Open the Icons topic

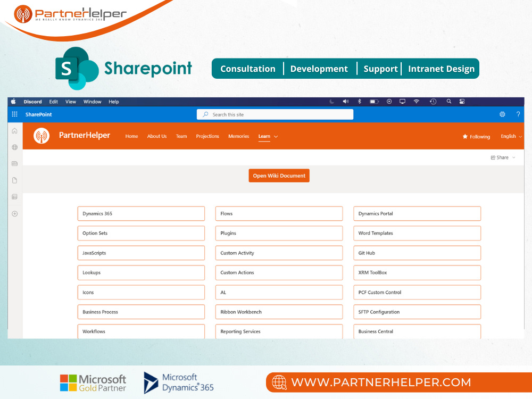(141, 292)
